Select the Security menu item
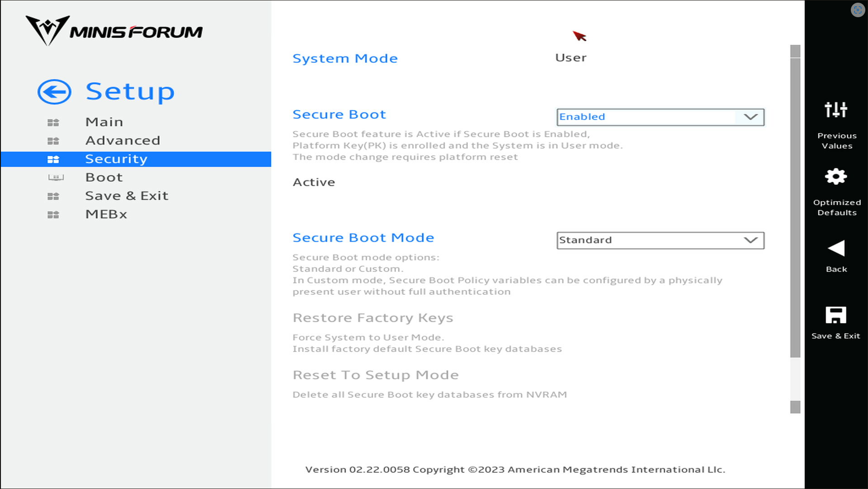Screen dimensions: 868x489 pyautogui.click(x=116, y=159)
